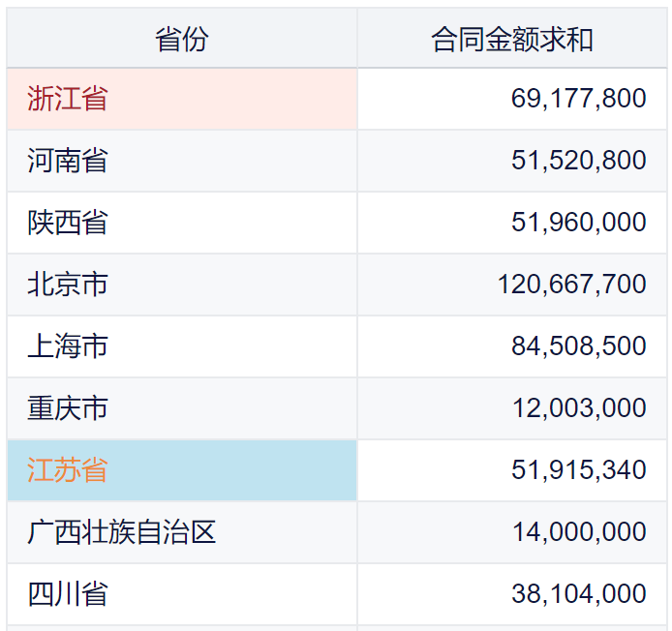Click the 合同金额求和 column header

click(512, 40)
